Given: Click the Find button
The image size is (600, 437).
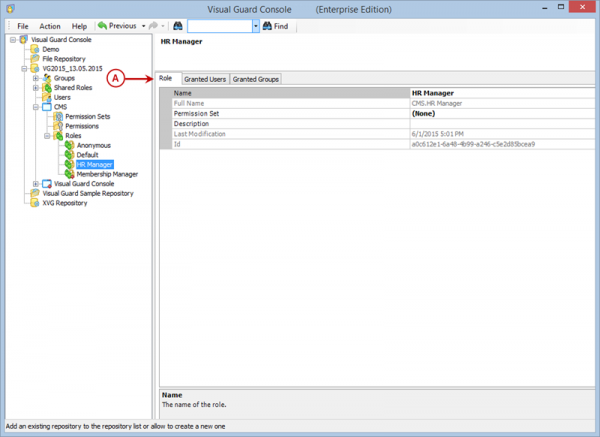Looking at the screenshot, I should click(276, 26).
